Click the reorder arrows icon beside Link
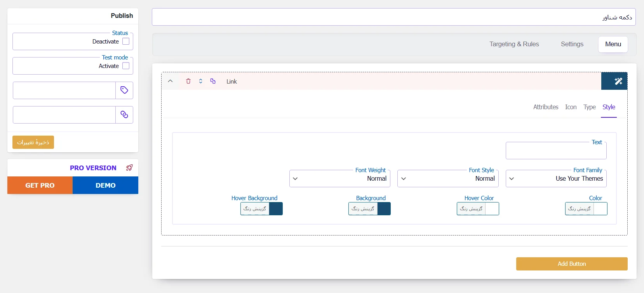The width and height of the screenshot is (644, 293). click(x=201, y=81)
